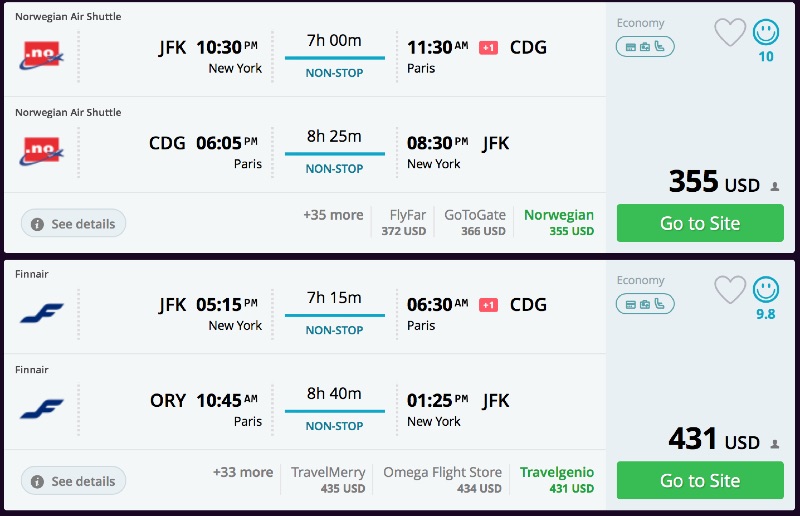Click Norwegian Air Shuttle logo on outbound flight
800x516 pixels.
point(41,55)
